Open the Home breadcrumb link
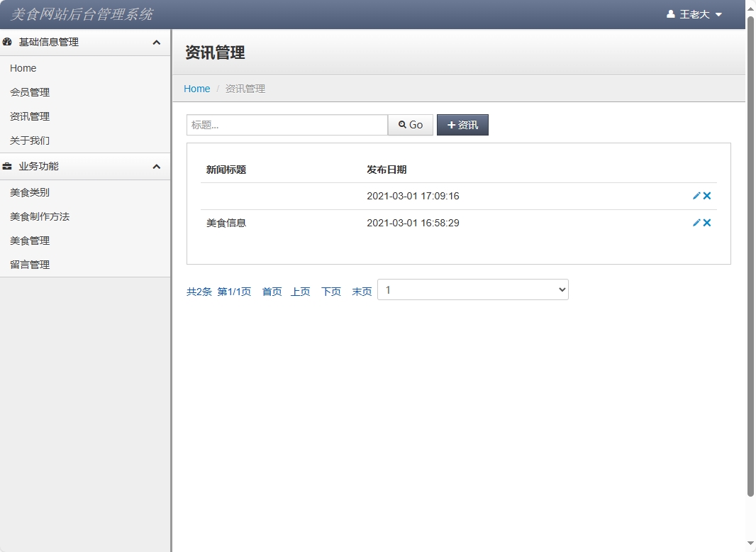Image resolution: width=756 pixels, height=552 pixels. click(x=196, y=88)
